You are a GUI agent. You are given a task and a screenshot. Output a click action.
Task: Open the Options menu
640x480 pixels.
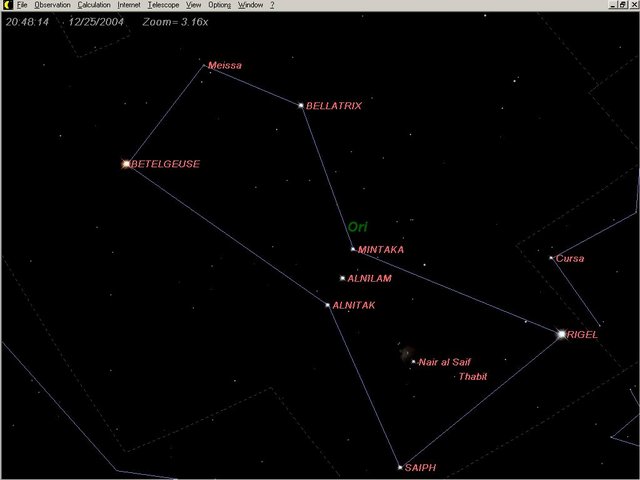(219, 5)
